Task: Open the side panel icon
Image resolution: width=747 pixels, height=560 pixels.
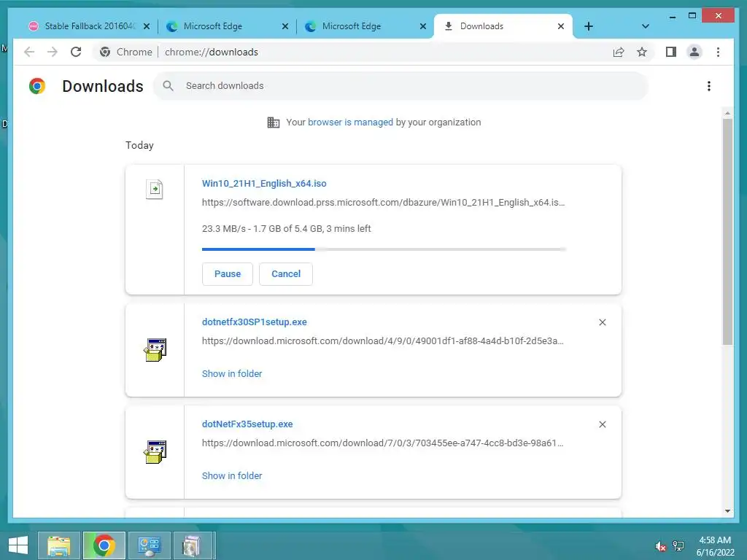Action: coord(671,52)
